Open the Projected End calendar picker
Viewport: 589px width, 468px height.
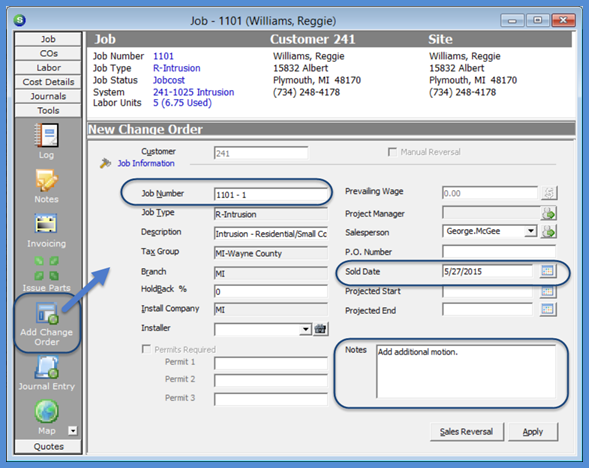[547, 309]
